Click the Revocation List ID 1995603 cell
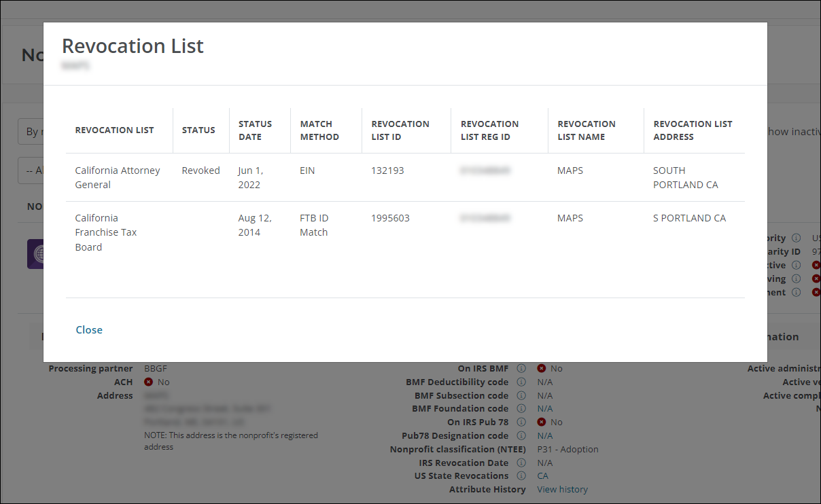821x504 pixels. pyautogui.click(x=390, y=218)
